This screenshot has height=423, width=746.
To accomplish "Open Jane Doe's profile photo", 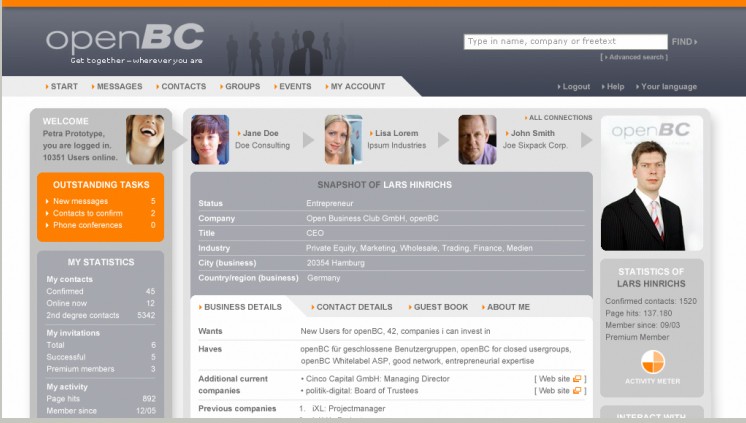I will pos(210,139).
